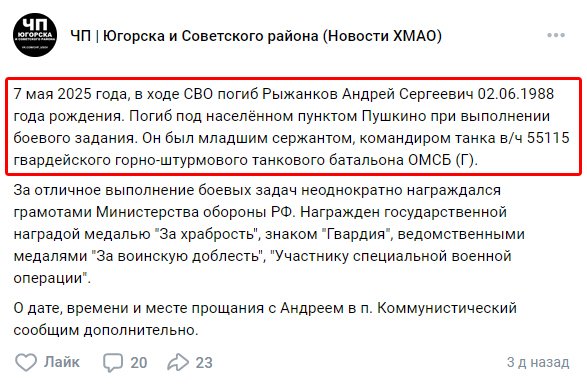This screenshot has height=385, width=587.
Task: Click the Лайк label
Action: point(62,362)
